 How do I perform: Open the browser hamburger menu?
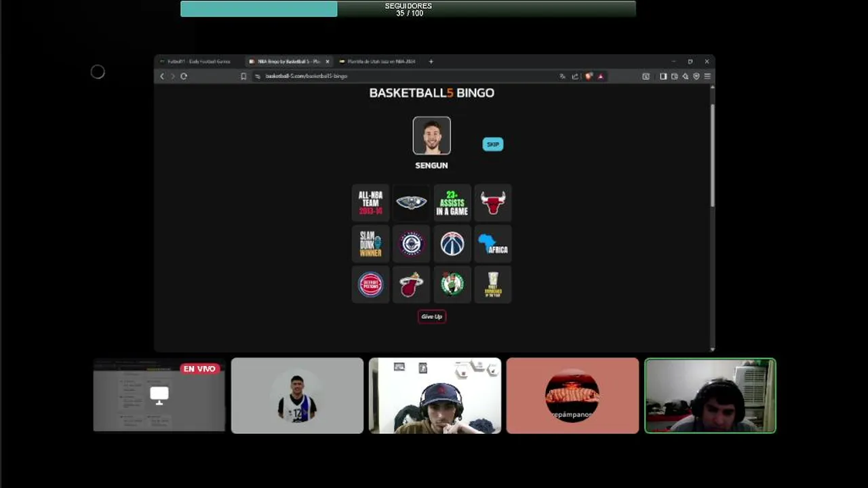click(x=707, y=77)
